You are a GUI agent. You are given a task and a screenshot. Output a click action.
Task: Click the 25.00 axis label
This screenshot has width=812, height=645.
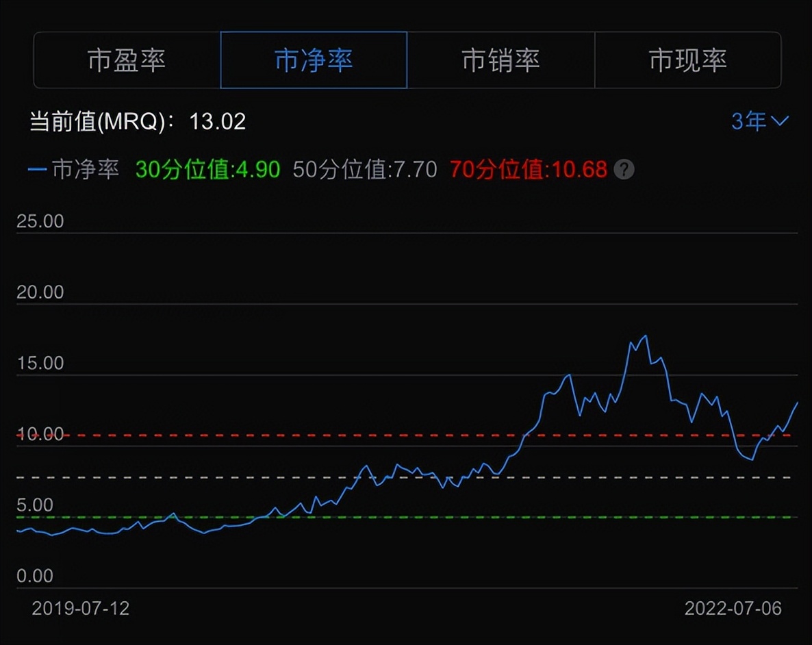pyautogui.click(x=40, y=221)
